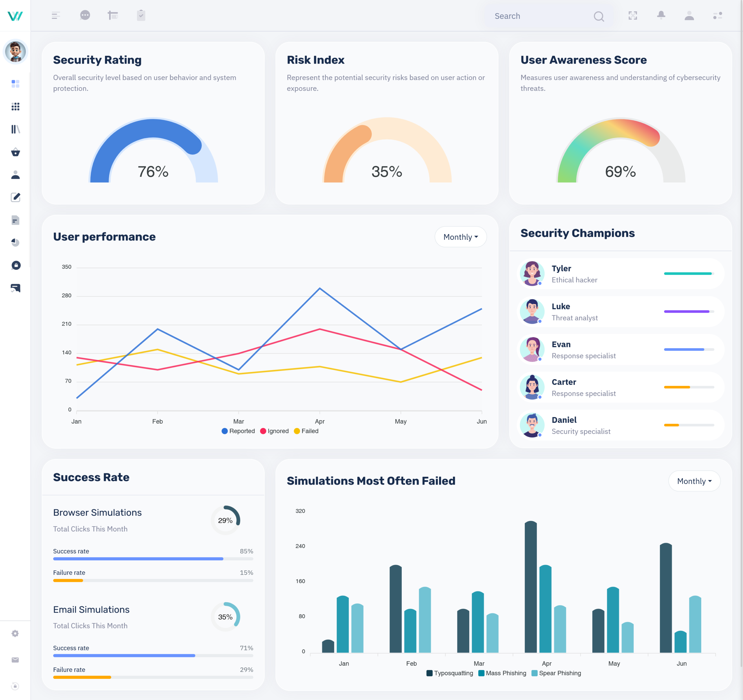Click the search magnifier icon
743x700 pixels.
click(x=599, y=16)
